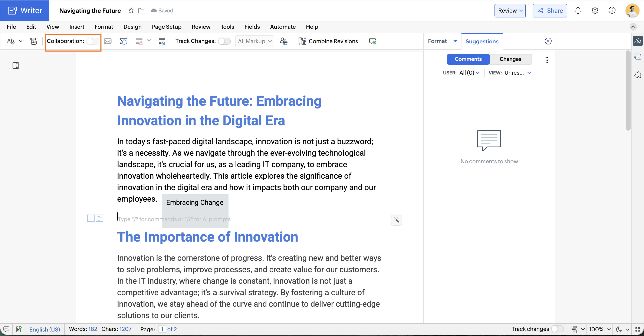Enable the Collaboration toggle
The width and height of the screenshot is (644, 336).
point(92,41)
